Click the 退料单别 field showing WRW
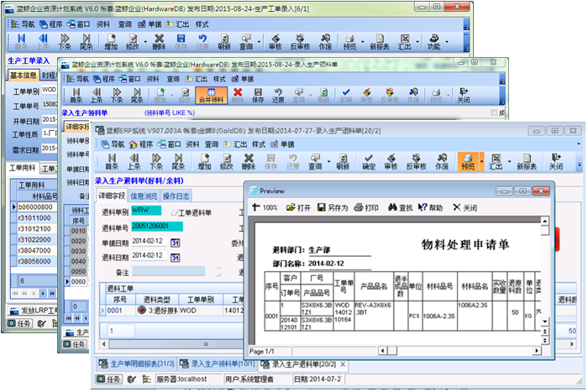The height and width of the screenshot is (392, 588). pyautogui.click(x=146, y=211)
